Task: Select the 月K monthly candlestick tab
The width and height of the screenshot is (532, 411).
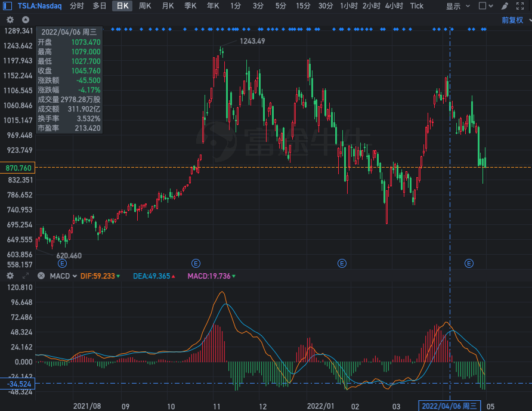Action: pyautogui.click(x=168, y=6)
